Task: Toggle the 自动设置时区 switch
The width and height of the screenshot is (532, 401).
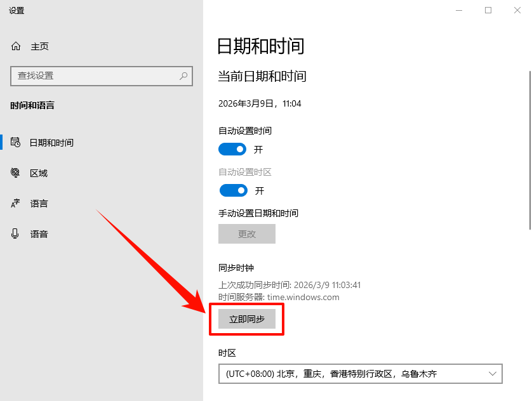Action: [233, 190]
